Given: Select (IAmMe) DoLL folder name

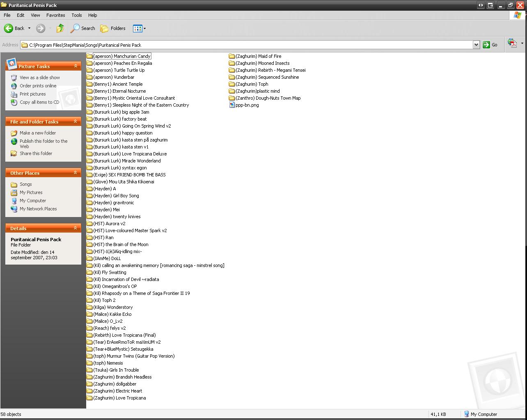Looking at the screenshot, I should pos(107,258).
